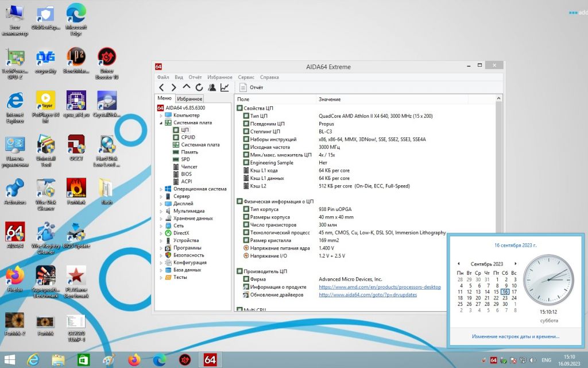Click the user profile icon in toolbar
This screenshot has width=588, height=368.
pyautogui.click(x=212, y=87)
